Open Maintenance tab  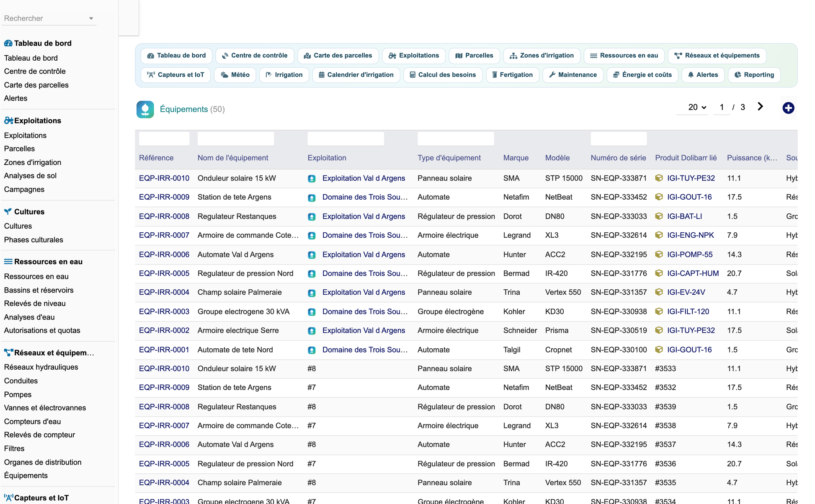(x=573, y=75)
